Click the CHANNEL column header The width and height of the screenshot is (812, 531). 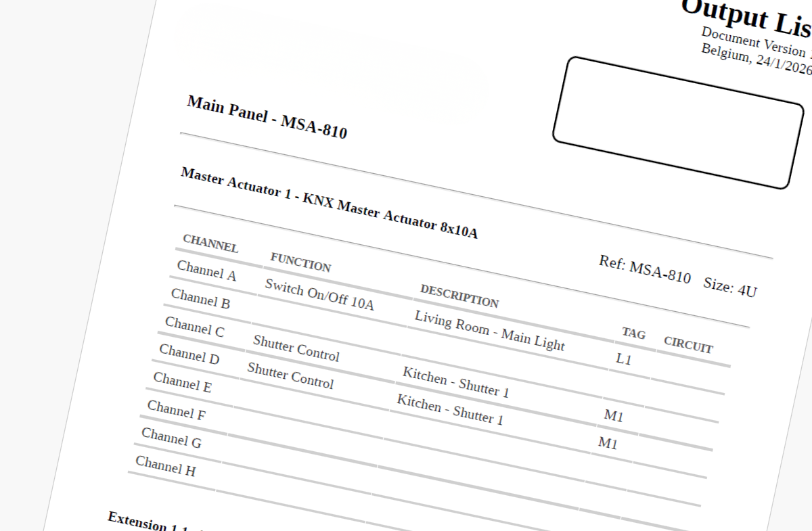[x=210, y=244]
